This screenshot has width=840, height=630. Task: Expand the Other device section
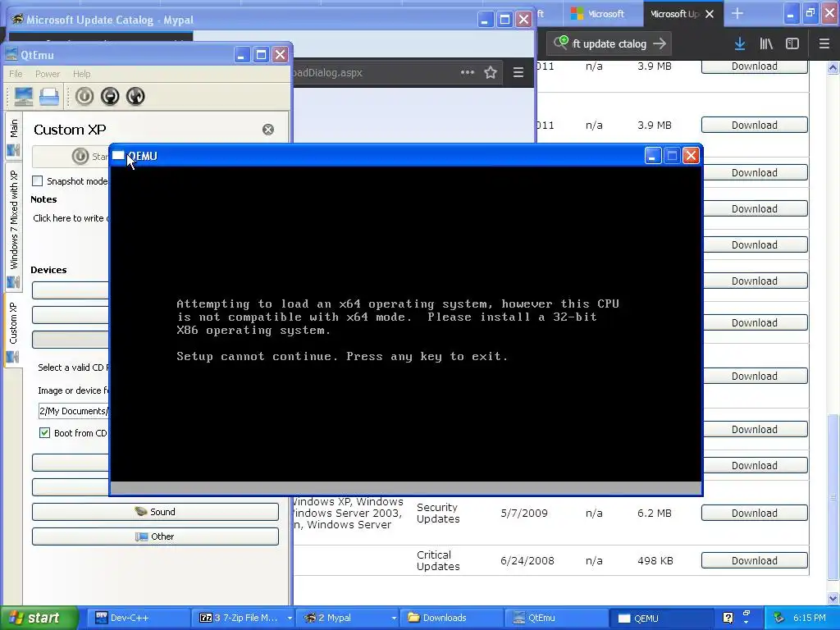click(x=155, y=536)
